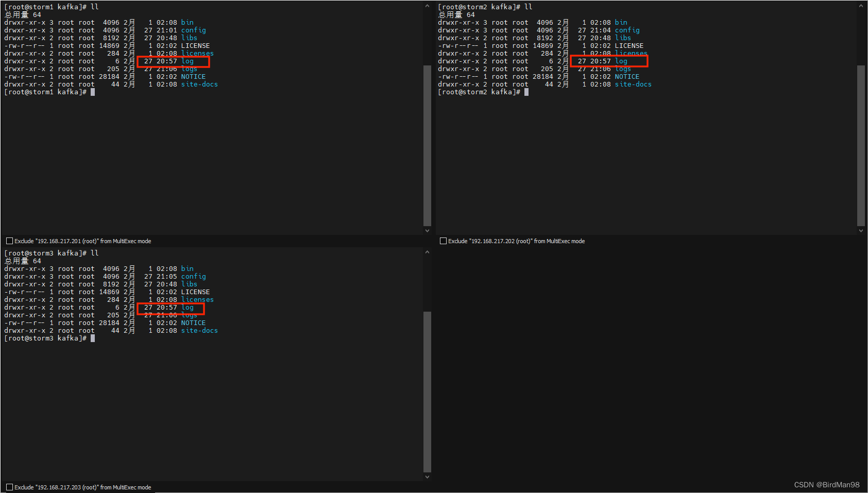This screenshot has width=868, height=493.
Task: Click '总用量 64' line in storm3 terminal
Action: (23, 261)
